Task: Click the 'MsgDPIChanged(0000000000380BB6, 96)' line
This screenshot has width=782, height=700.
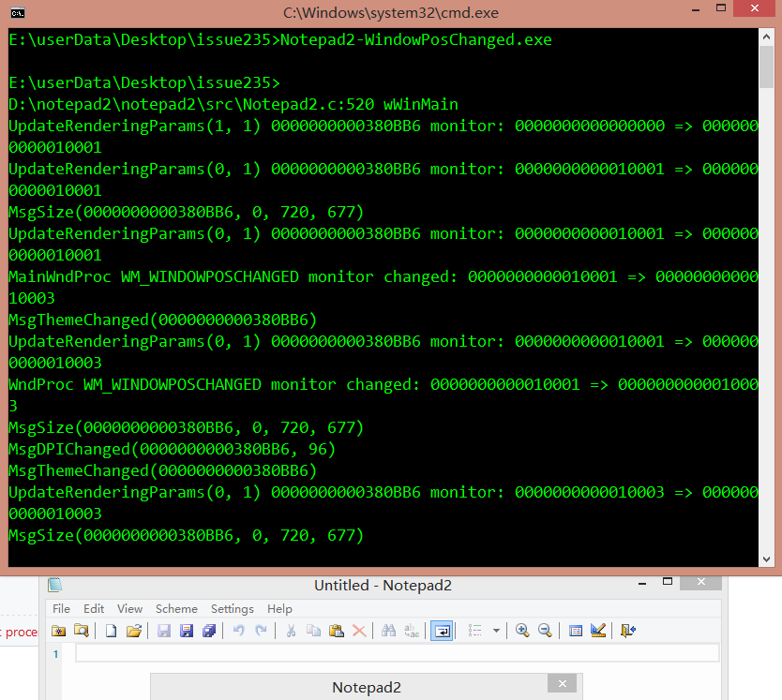Action: pyautogui.click(x=173, y=449)
